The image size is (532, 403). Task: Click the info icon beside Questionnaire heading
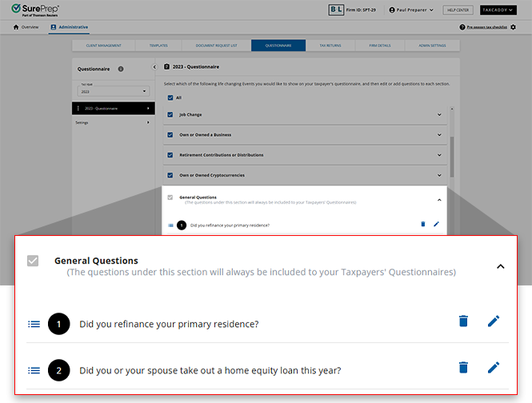point(121,69)
